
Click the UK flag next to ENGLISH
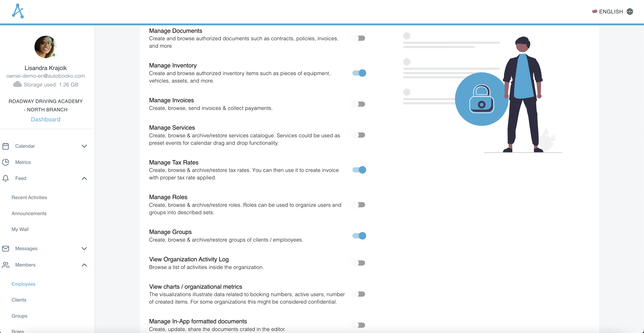pyautogui.click(x=595, y=12)
